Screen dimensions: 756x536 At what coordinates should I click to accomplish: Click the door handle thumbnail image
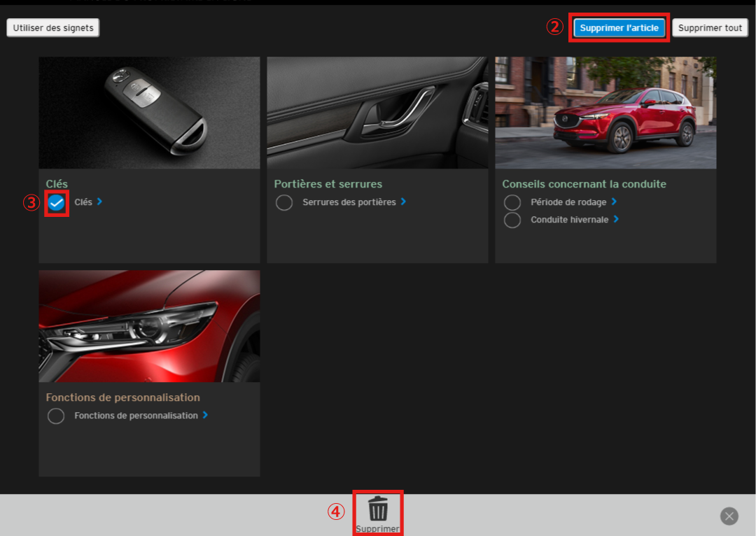(377, 113)
